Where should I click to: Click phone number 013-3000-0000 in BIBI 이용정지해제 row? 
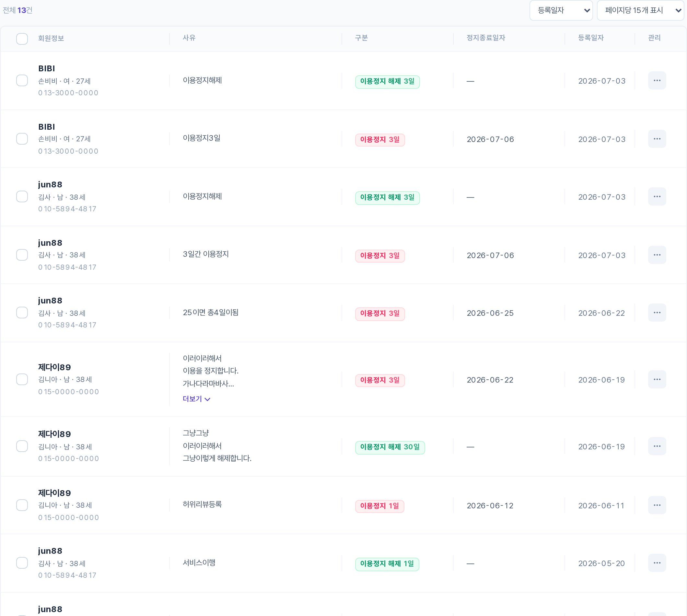coord(68,93)
